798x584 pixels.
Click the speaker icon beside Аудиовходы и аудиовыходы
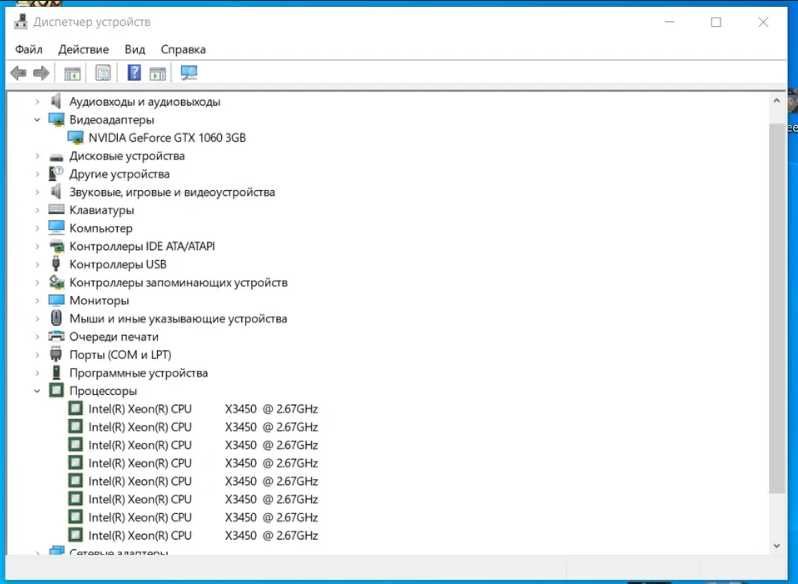[x=56, y=101]
